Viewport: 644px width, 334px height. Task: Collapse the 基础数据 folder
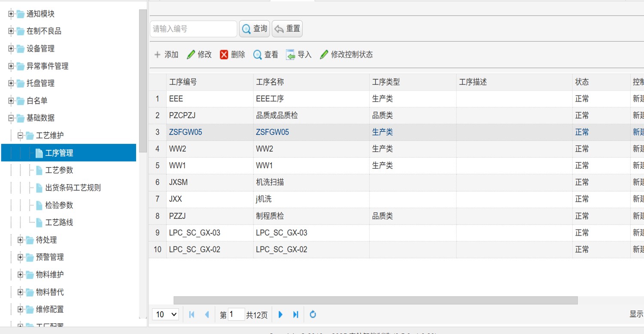point(11,118)
